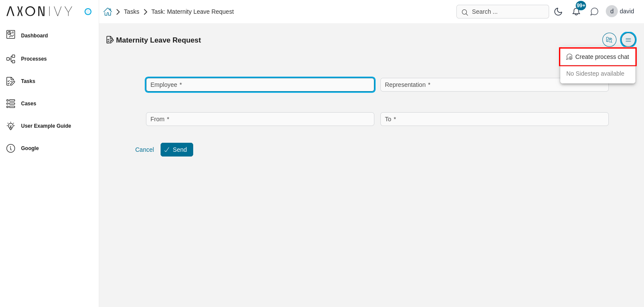Open the task options hamburger menu
644x307 pixels.
click(x=628, y=40)
